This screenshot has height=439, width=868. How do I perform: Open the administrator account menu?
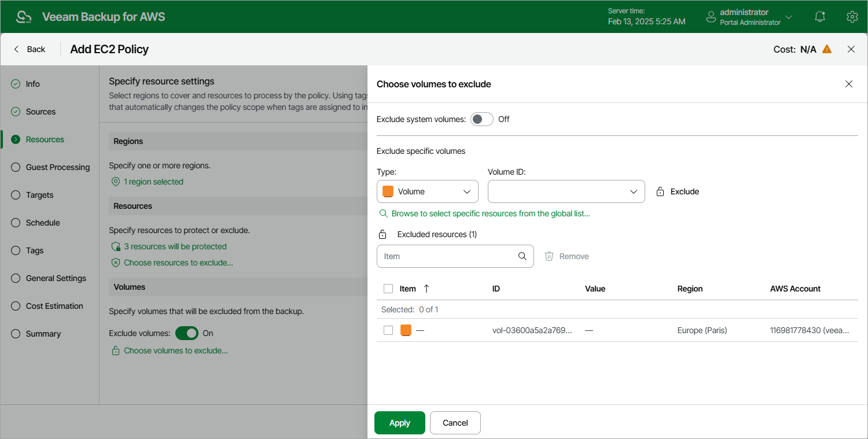click(x=749, y=17)
